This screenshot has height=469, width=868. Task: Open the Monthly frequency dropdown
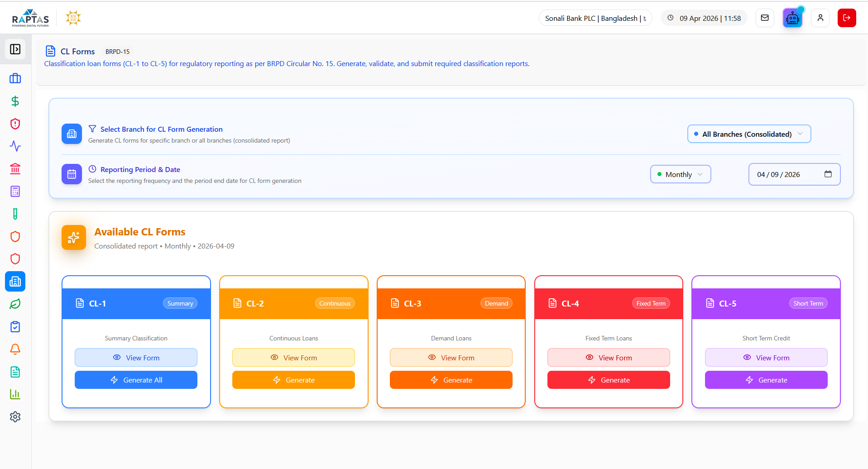point(680,174)
